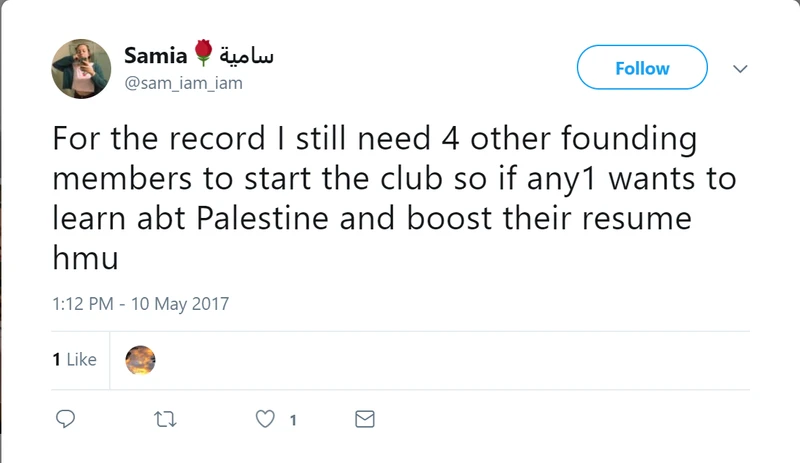Viewport: 800px width, 463px height.
Task: Expand the tweet options chevron menu
Action: point(741,69)
